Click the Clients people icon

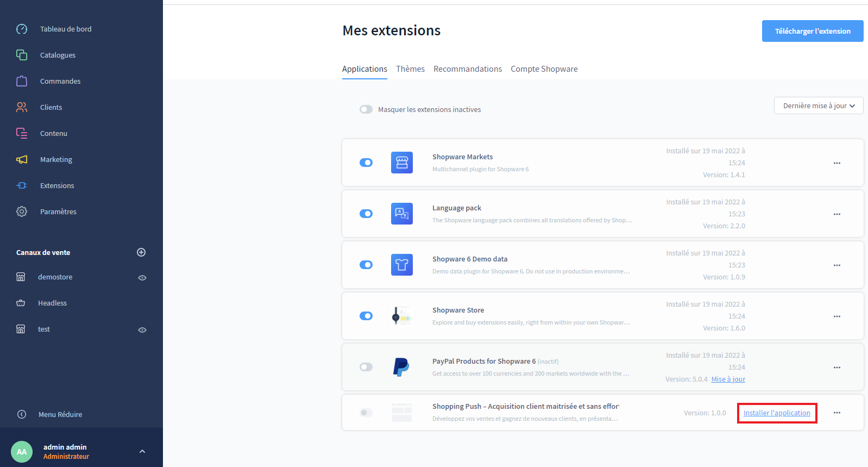22,107
